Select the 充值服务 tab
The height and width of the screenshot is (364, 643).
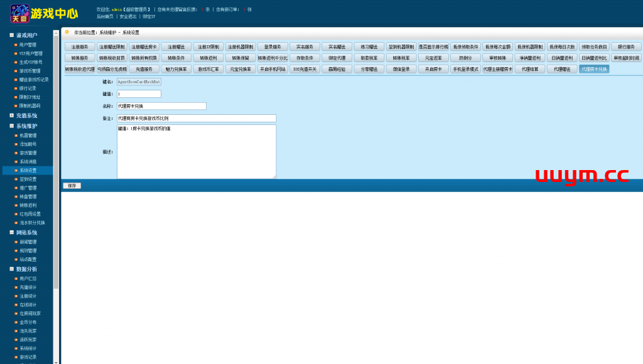144,69
